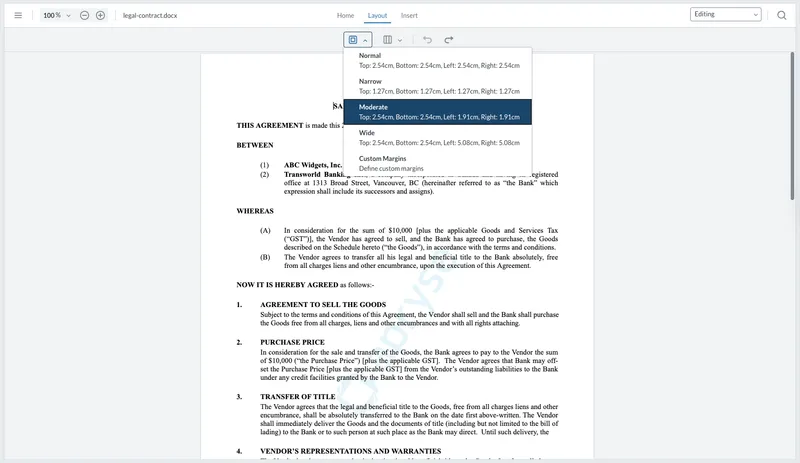Screen dimensions: 800x463
Task: Click the vertical scrollbar thumb
Action: coord(792,126)
